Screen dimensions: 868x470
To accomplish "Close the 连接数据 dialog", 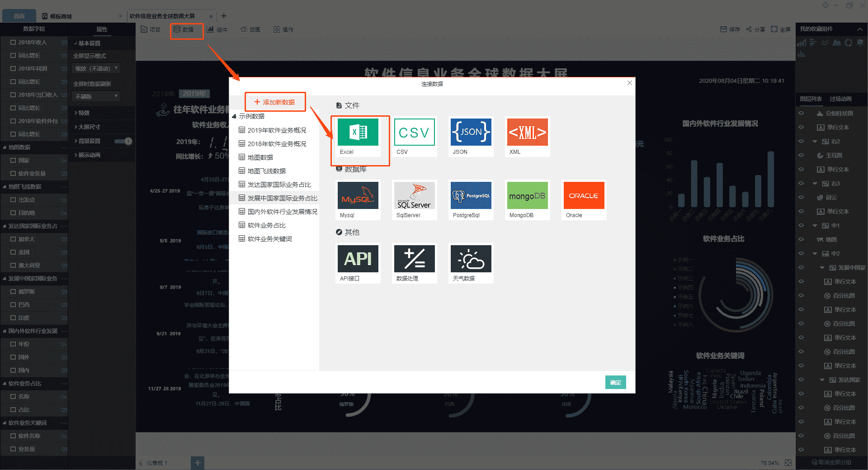I will 630,83.
